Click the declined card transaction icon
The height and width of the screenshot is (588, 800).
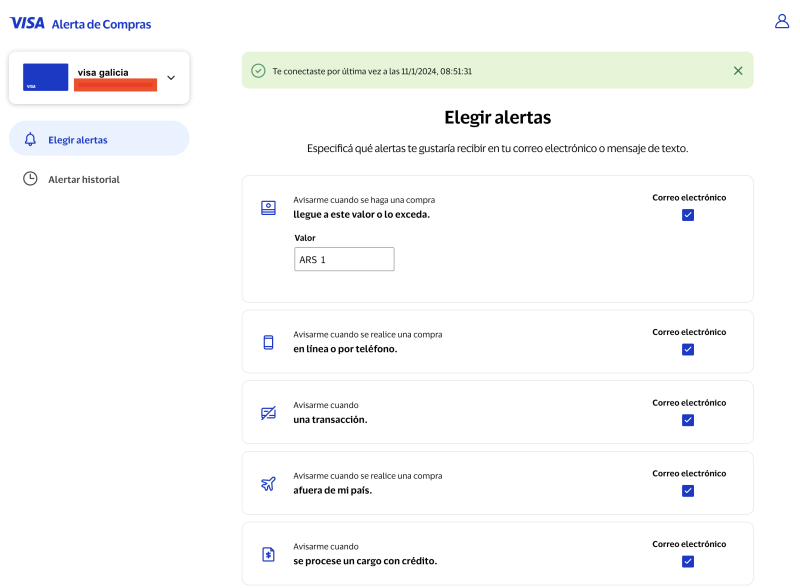[268, 413]
